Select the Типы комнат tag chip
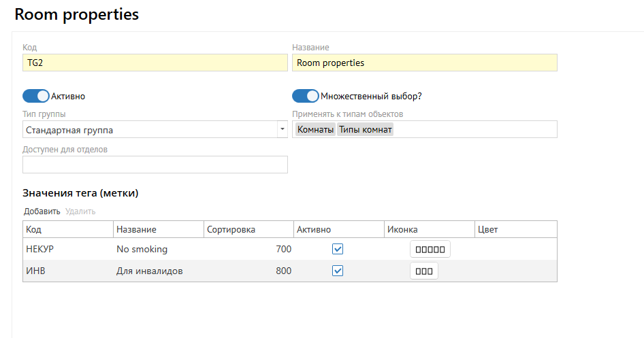Viewport: 644px width, 338px height. 366,129
